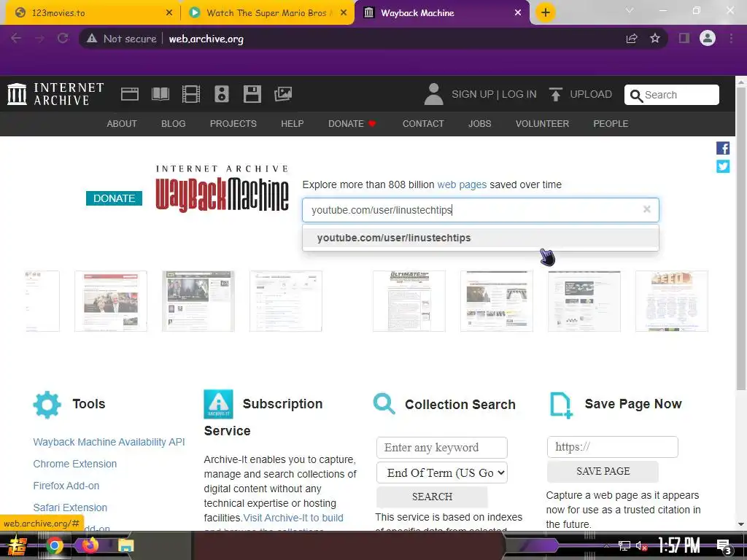Open the Internet Archive software floppy icon

click(x=252, y=94)
